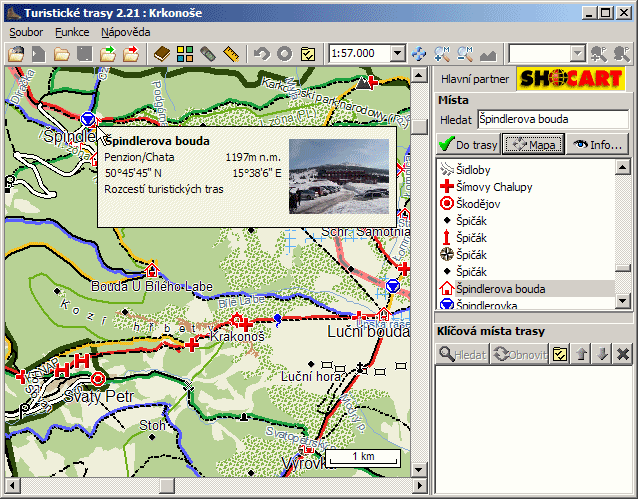The width and height of the screenshot is (638, 499).
Task: Click the undo arrow icon
Action: [x=262, y=54]
